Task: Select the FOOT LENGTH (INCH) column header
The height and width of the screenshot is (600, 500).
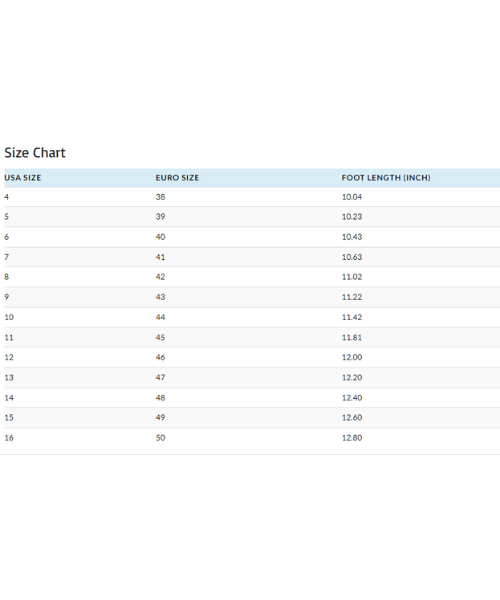Action: pyautogui.click(x=386, y=178)
